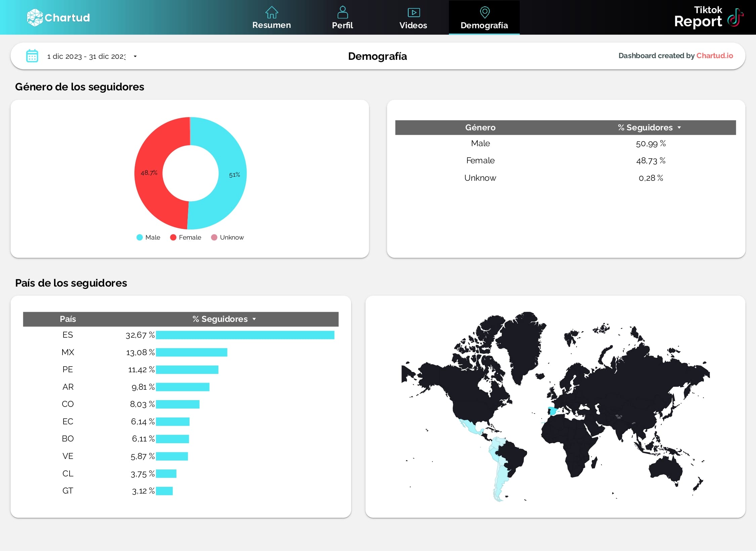Click the calendar icon
This screenshot has height=551, width=756.
[x=32, y=56]
